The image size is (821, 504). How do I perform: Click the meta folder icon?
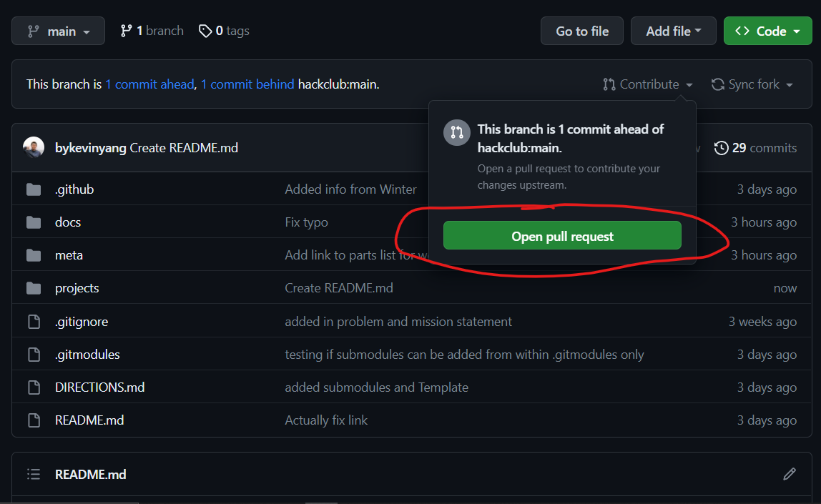click(x=34, y=255)
